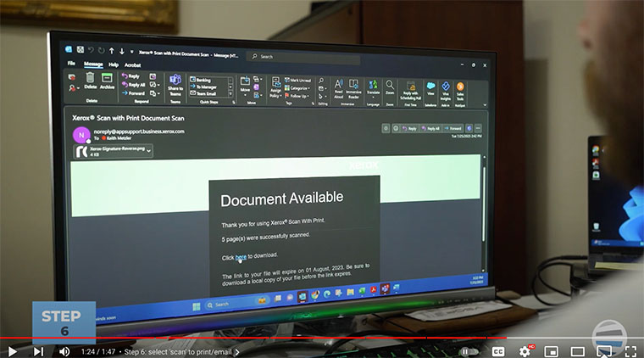Click the OneNote icon in Move group
Screen dimensions: 644x358
click(256, 87)
